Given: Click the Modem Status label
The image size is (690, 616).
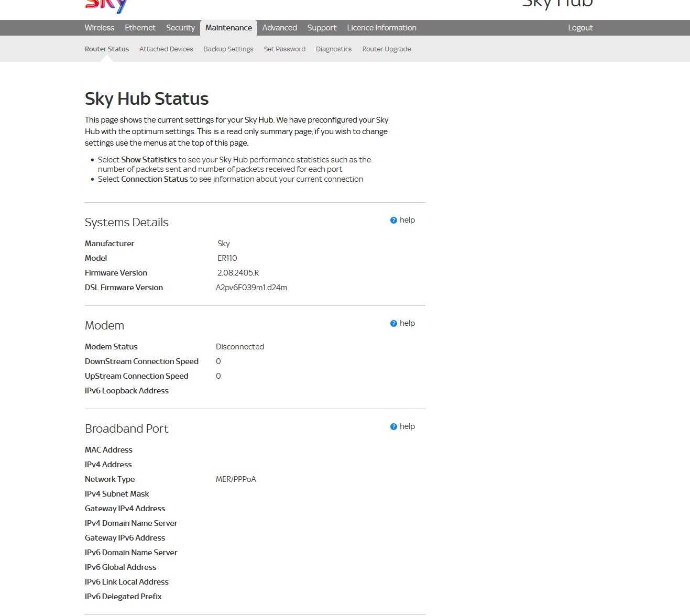Looking at the screenshot, I should 111,347.
